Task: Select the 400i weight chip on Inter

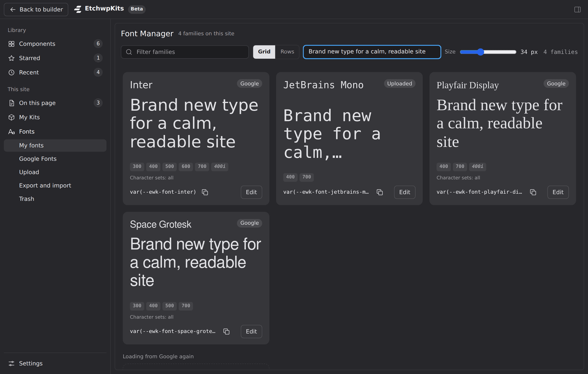Action: (x=220, y=167)
